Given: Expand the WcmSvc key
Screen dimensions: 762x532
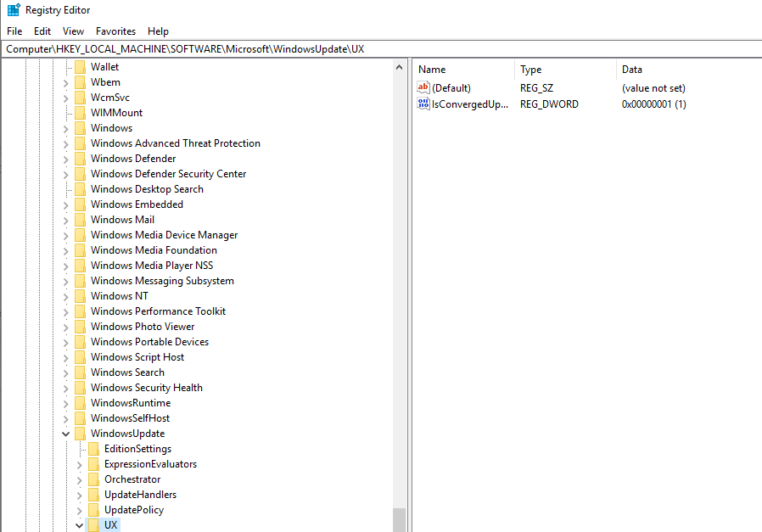Looking at the screenshot, I should coord(65,98).
